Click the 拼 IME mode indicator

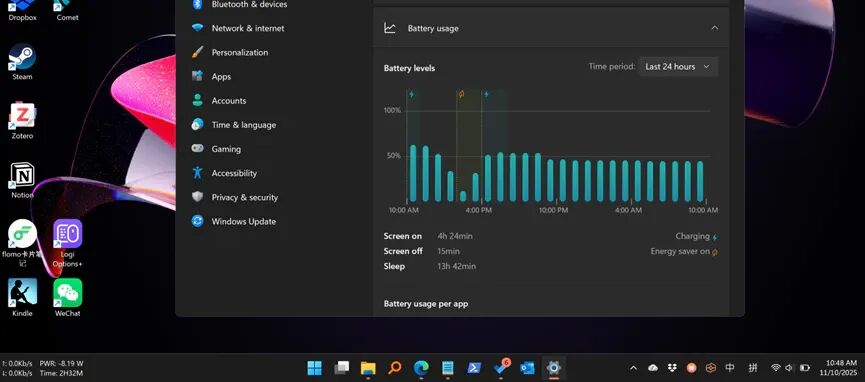[752, 368]
